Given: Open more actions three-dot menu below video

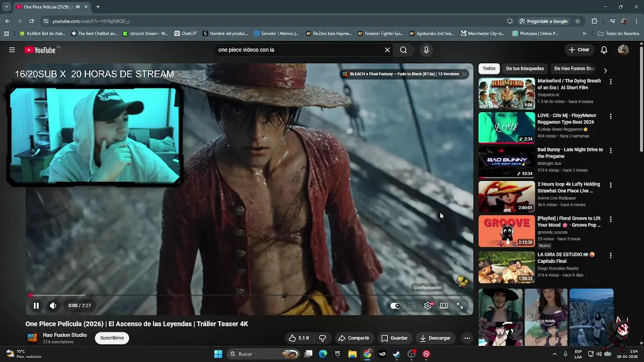Looking at the screenshot, I should (x=467, y=338).
